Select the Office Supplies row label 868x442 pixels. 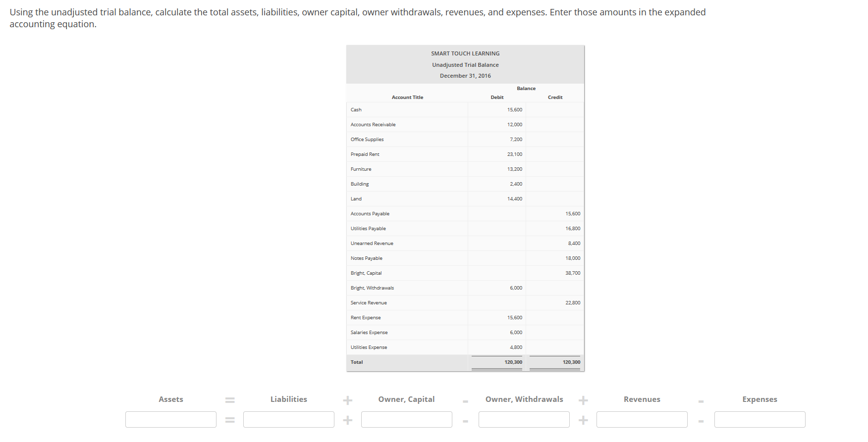367,140
